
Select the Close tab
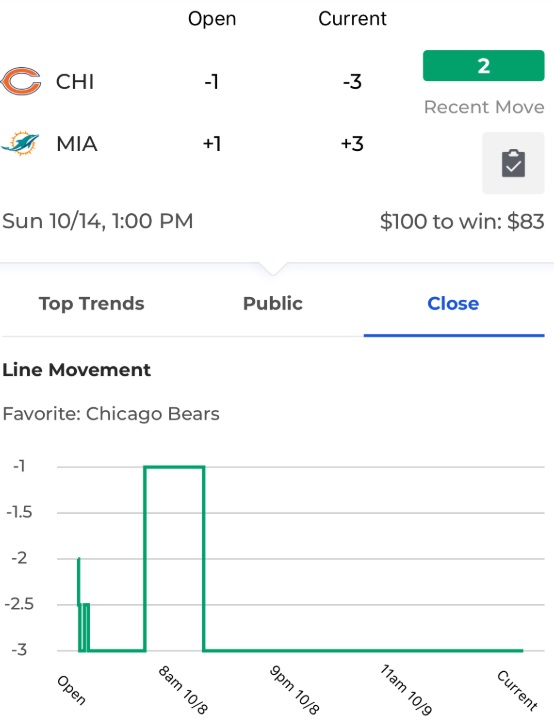(453, 303)
